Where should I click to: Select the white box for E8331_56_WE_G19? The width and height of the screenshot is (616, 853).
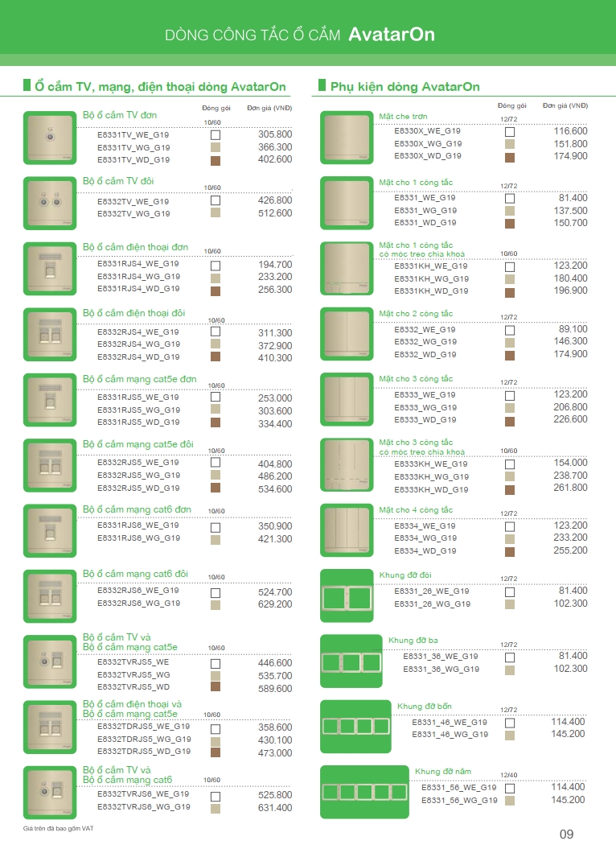point(509,788)
